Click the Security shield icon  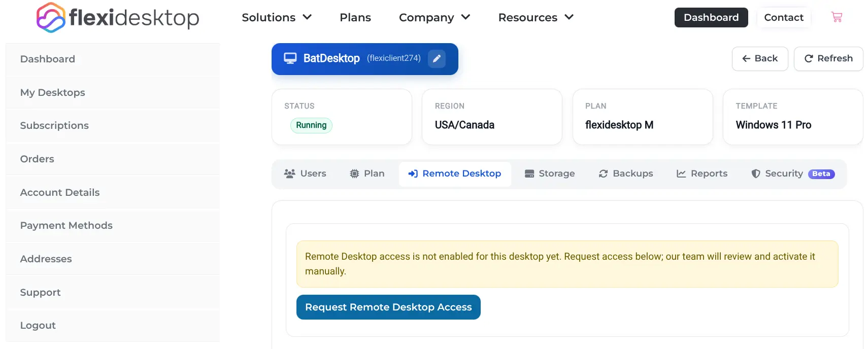pos(756,173)
